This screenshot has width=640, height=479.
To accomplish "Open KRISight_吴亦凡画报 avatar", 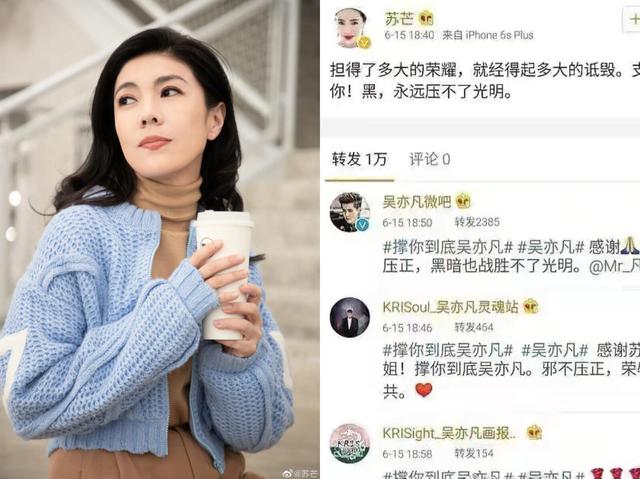I will pyautogui.click(x=350, y=444).
